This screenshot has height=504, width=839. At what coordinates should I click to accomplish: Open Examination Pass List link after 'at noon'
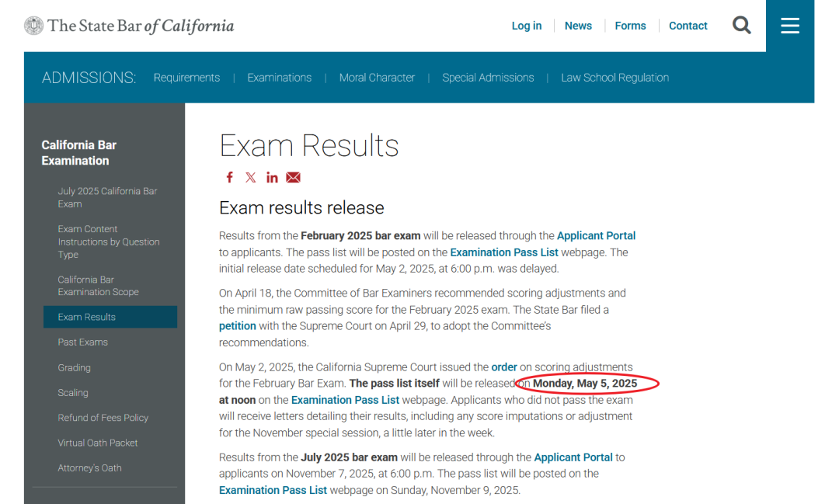(x=345, y=400)
